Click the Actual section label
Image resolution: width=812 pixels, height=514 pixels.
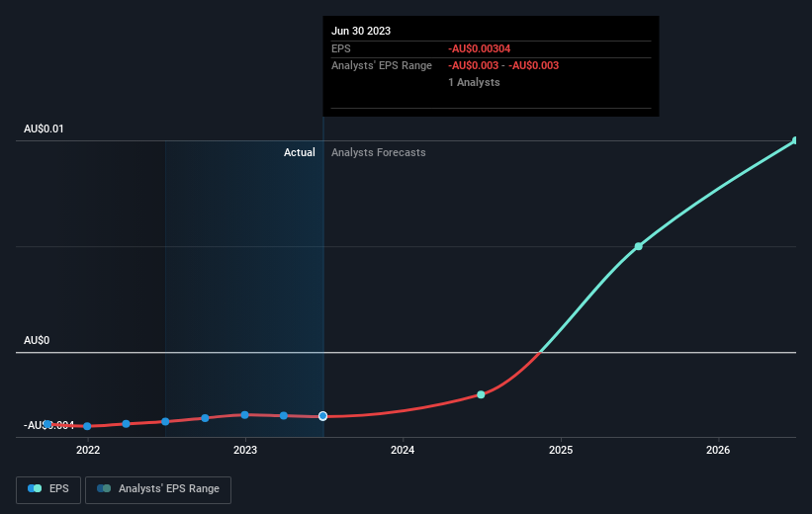point(300,152)
